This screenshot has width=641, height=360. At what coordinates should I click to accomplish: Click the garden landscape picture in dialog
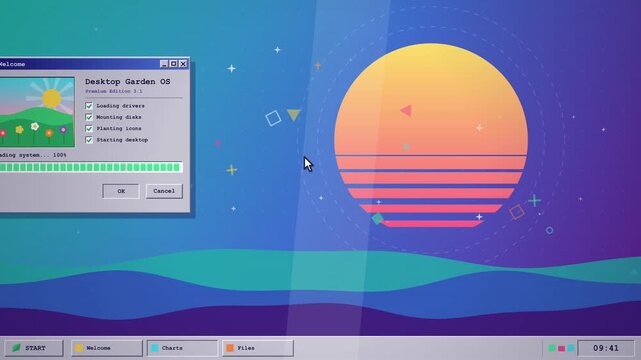click(37, 112)
